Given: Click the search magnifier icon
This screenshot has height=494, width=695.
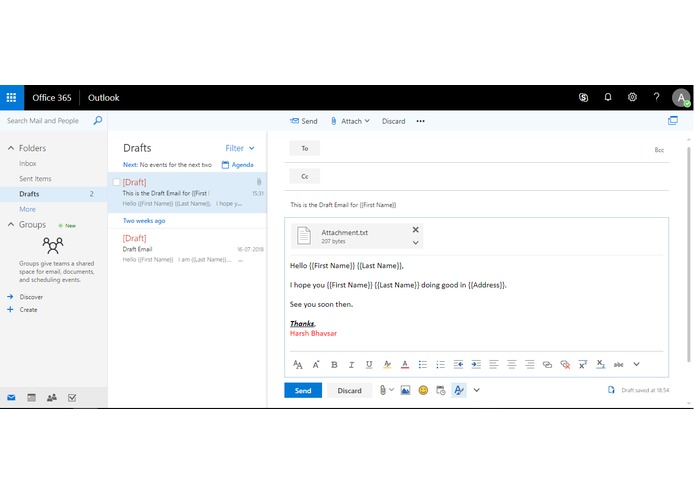Looking at the screenshot, I should click(x=98, y=120).
